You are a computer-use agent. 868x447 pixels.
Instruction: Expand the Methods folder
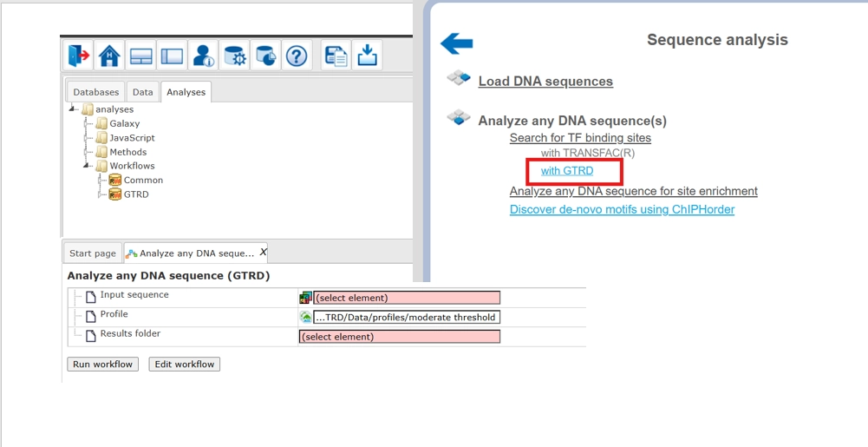point(87,152)
